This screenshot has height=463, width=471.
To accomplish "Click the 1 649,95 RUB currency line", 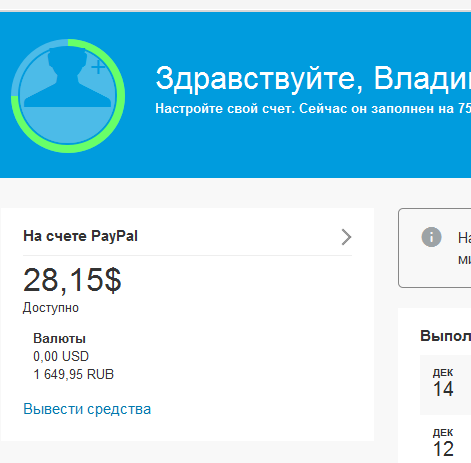I will pos(74,374).
